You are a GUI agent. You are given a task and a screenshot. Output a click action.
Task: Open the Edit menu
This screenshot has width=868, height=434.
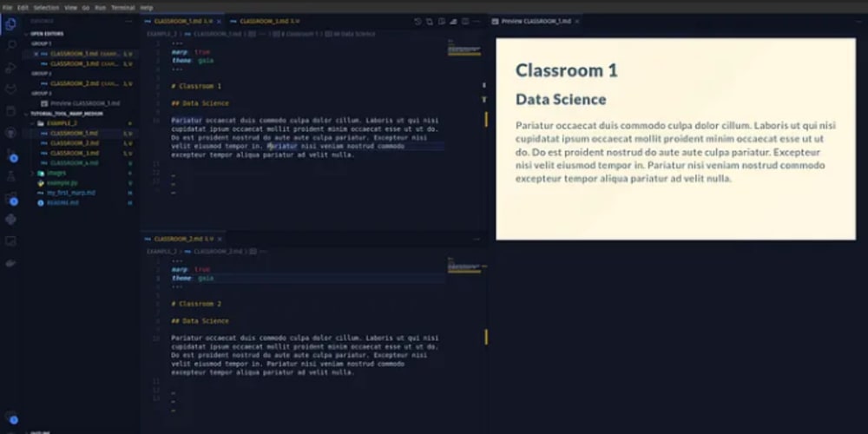coord(23,8)
